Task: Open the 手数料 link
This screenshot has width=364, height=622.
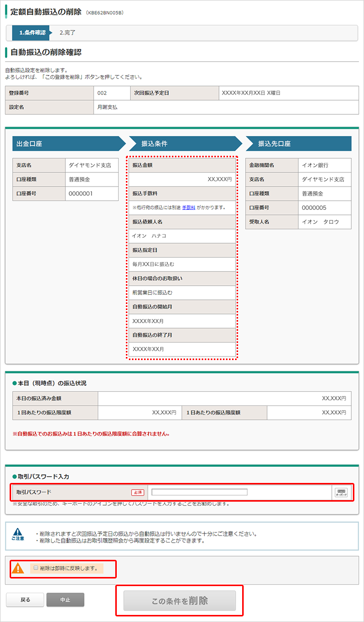Action: point(189,207)
